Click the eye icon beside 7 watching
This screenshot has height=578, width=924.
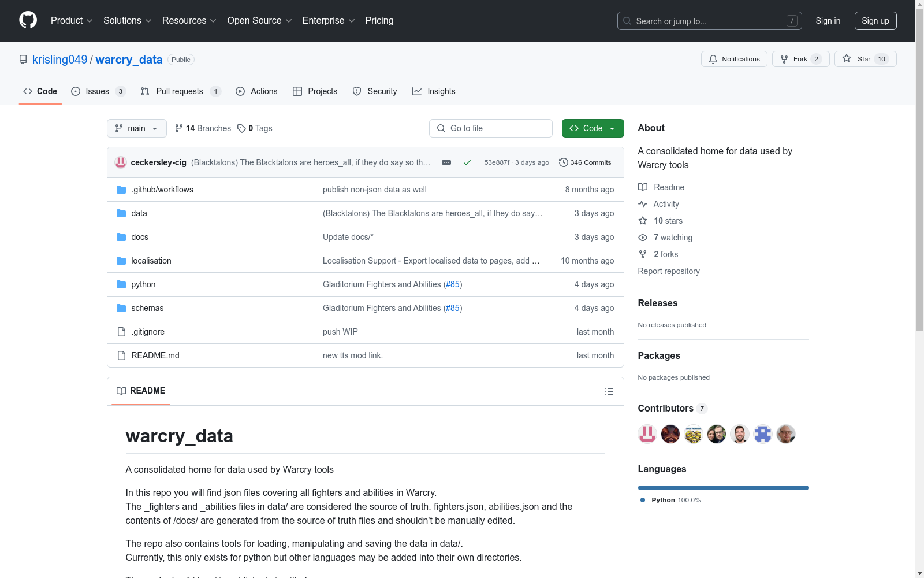[643, 238]
